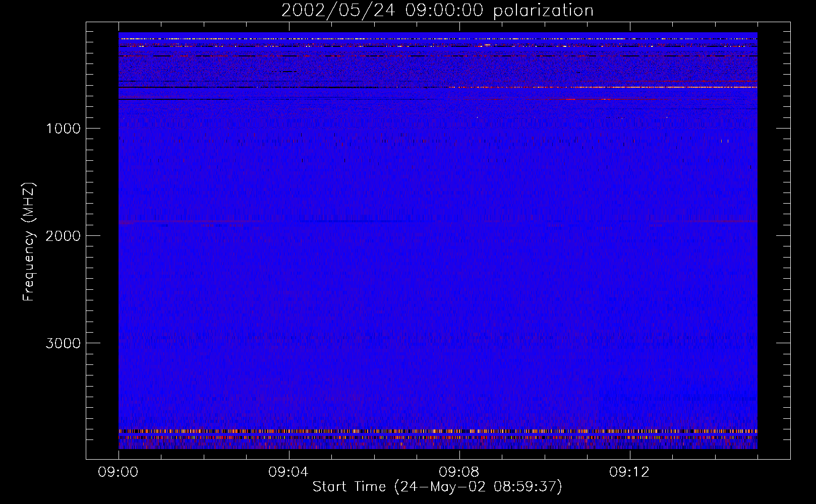Click the 3000 frequency tick label
This screenshot has height=504, width=816.
(x=63, y=343)
